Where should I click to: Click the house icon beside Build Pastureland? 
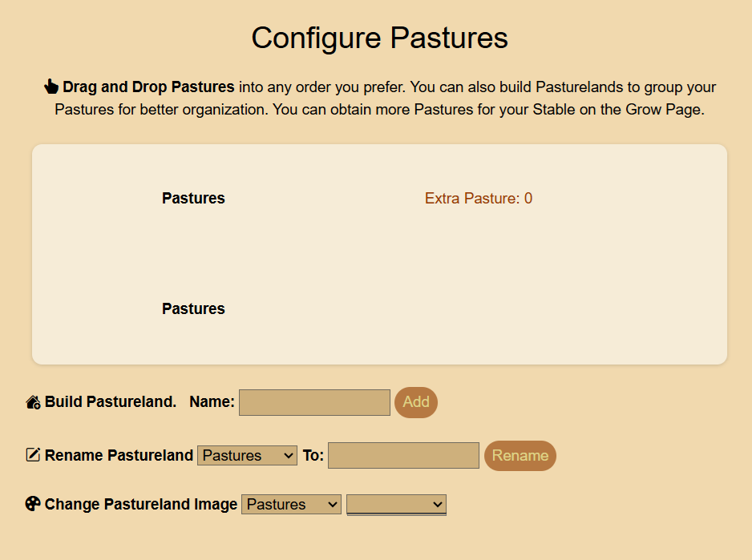(33, 402)
